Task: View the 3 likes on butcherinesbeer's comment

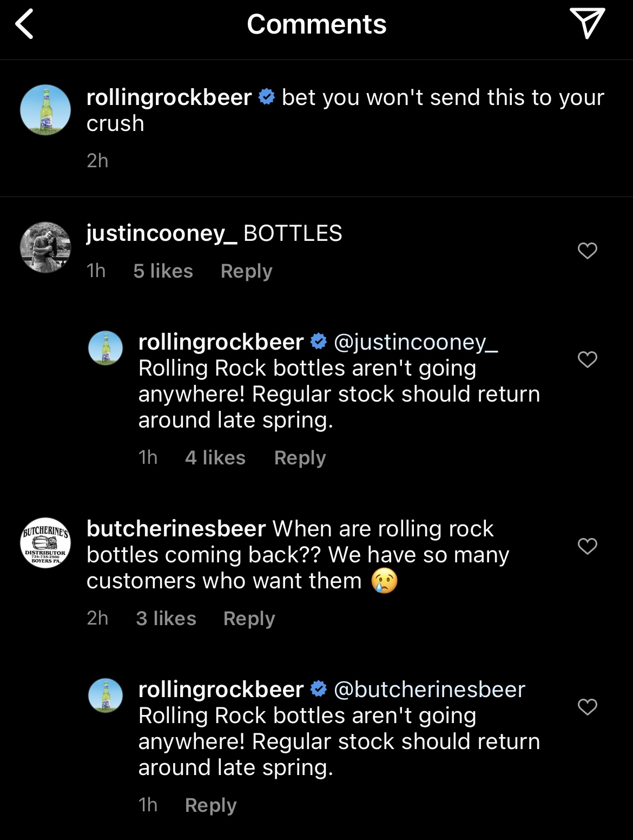Action: tap(166, 618)
